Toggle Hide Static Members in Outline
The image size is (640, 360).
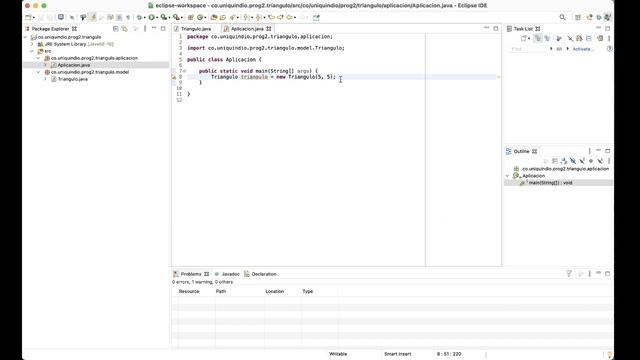tap(582, 161)
